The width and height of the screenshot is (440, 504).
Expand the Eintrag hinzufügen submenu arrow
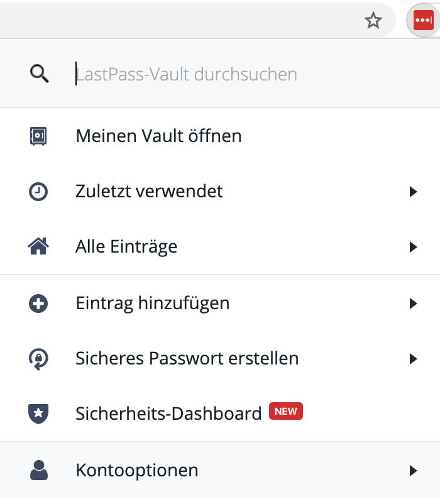(x=413, y=304)
